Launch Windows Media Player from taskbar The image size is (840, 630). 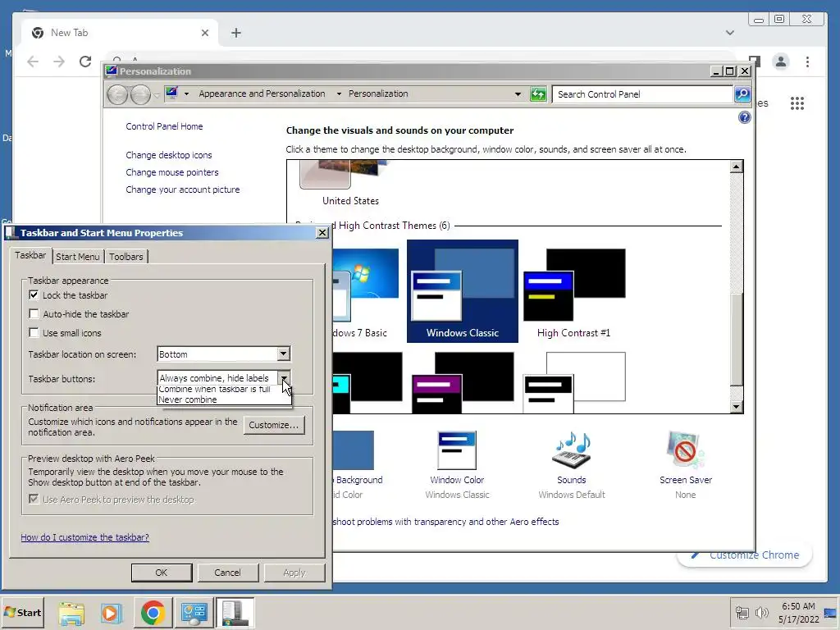(x=112, y=613)
